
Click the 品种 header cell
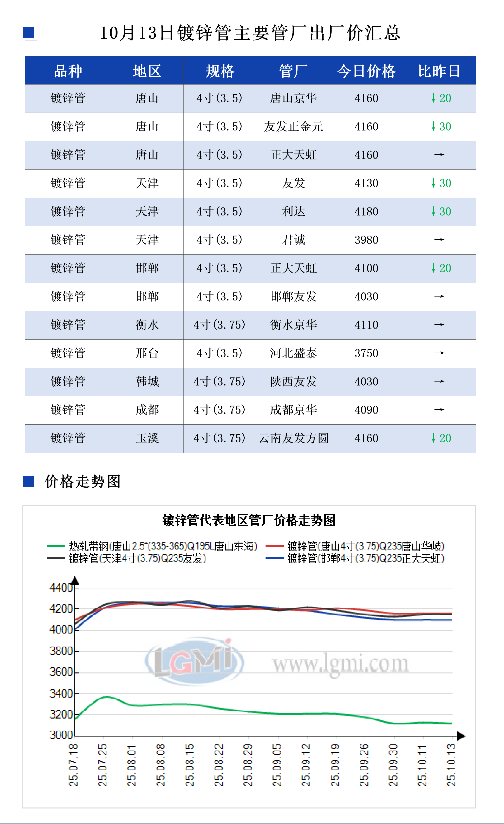(68, 71)
